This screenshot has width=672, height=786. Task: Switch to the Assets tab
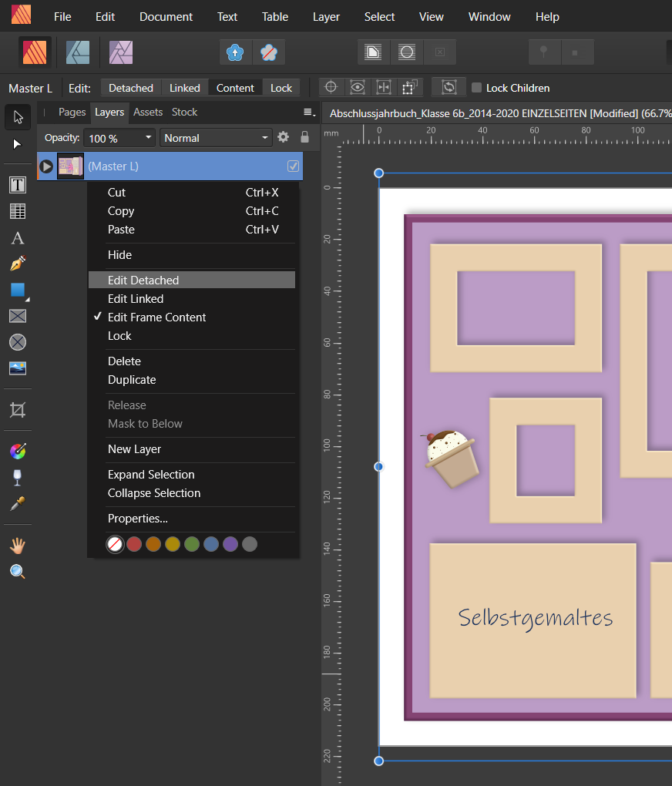[148, 112]
